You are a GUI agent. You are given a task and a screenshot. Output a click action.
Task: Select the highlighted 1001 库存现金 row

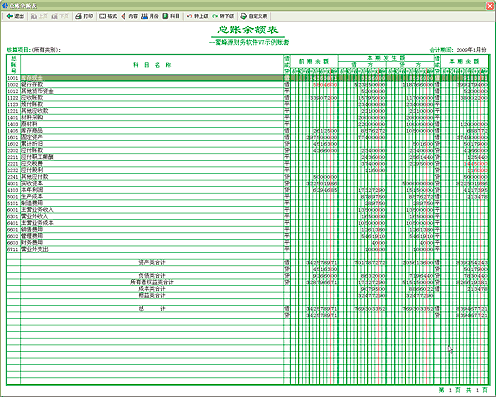click(247, 78)
